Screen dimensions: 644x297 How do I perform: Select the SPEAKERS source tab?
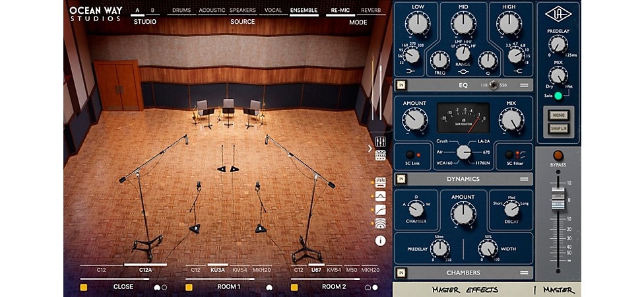pyautogui.click(x=242, y=11)
